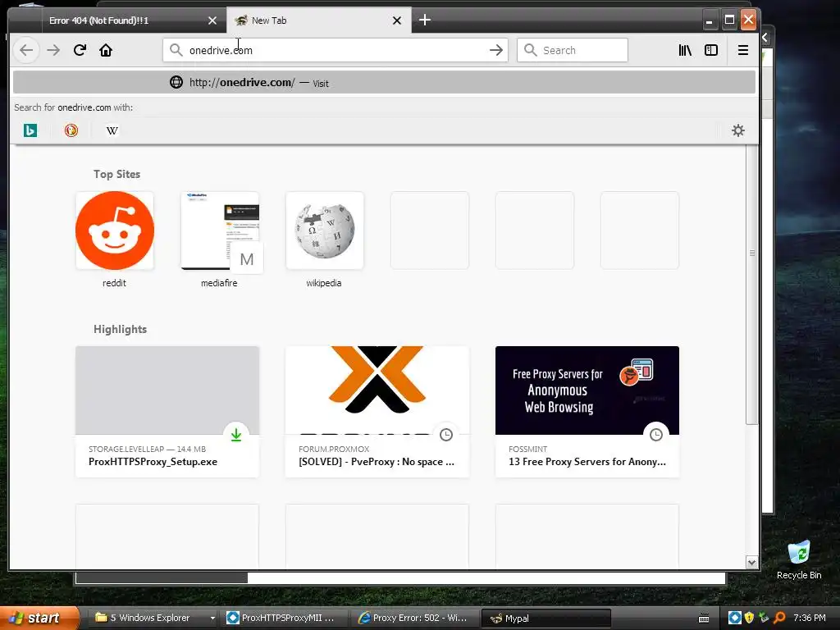Click the Search box in toolbar
840x630 pixels.
572,50
